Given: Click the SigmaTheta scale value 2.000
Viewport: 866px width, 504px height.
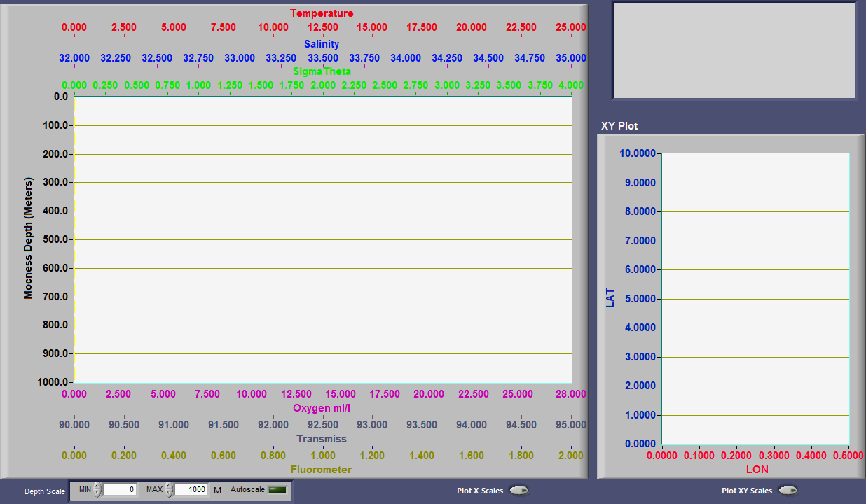Looking at the screenshot, I should click(323, 85).
